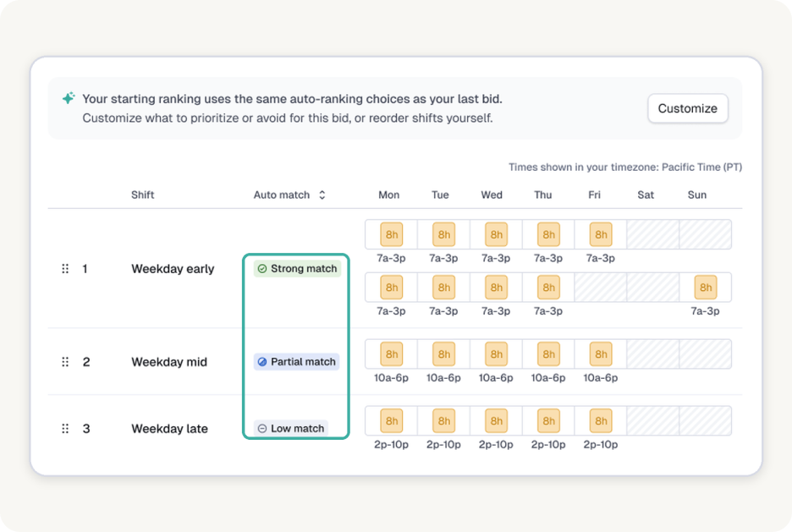The width and height of the screenshot is (792, 532).
Task: Click rank number 2
Action: tap(86, 362)
